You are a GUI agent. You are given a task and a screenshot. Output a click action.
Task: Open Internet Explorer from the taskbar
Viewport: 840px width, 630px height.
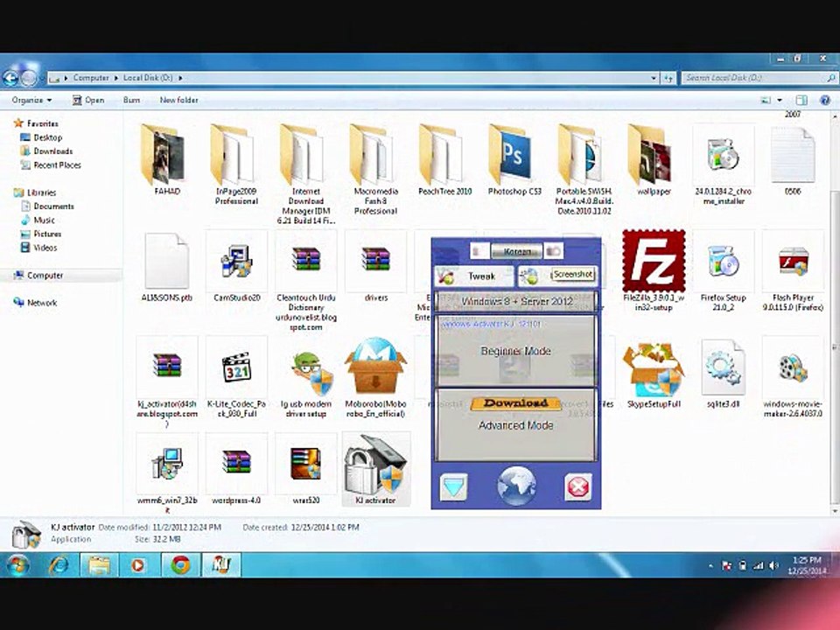pyautogui.click(x=59, y=565)
